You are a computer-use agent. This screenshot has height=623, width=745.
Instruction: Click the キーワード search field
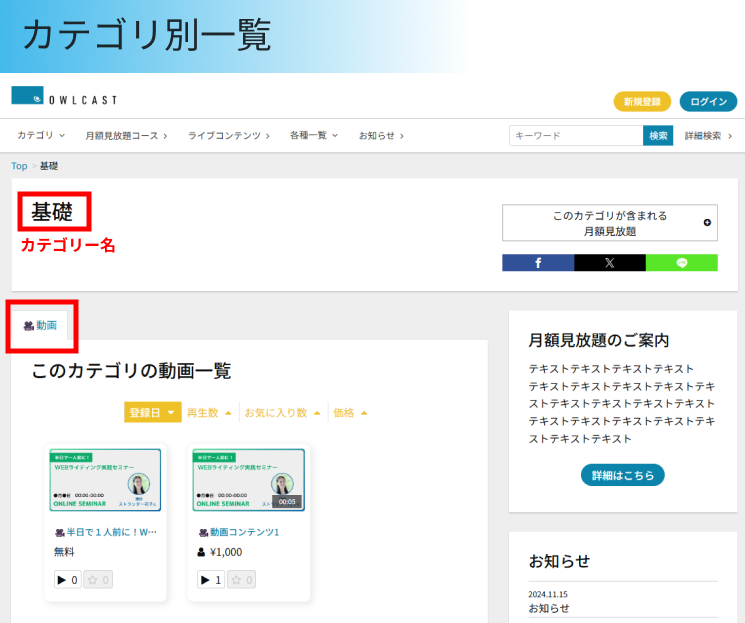coord(575,135)
